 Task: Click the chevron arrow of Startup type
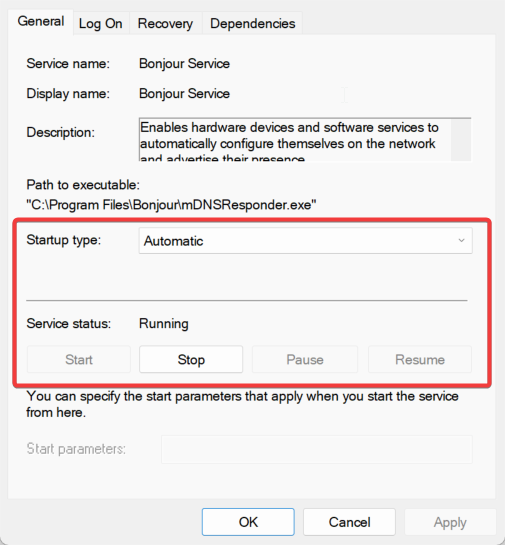pyautogui.click(x=461, y=241)
